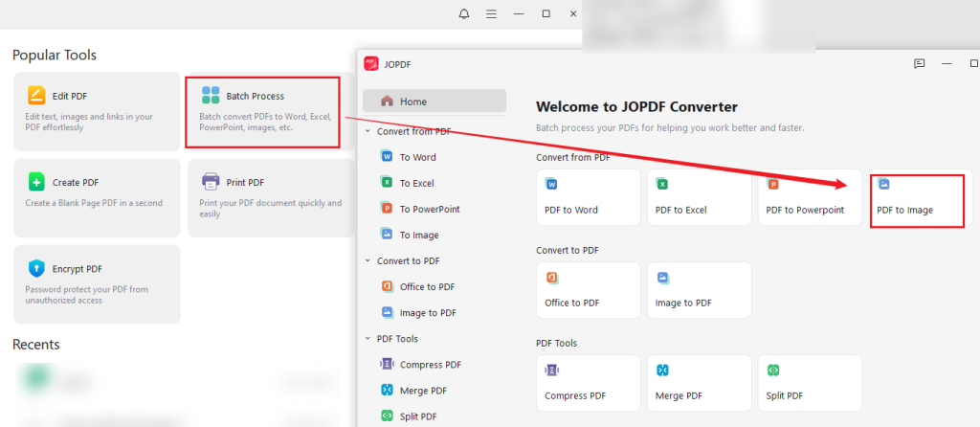The width and height of the screenshot is (980, 427).
Task: Open Image to PDF card label
Action: click(683, 303)
